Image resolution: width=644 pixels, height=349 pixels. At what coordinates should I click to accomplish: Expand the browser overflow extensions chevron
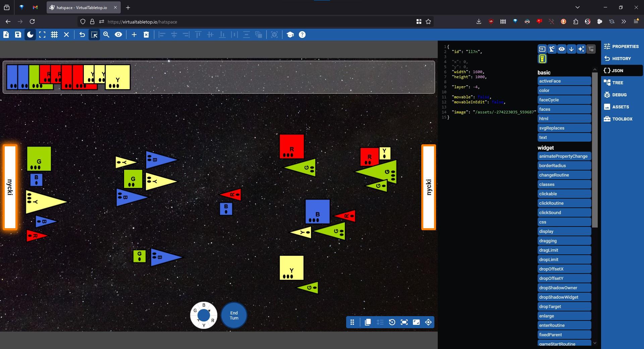click(624, 21)
